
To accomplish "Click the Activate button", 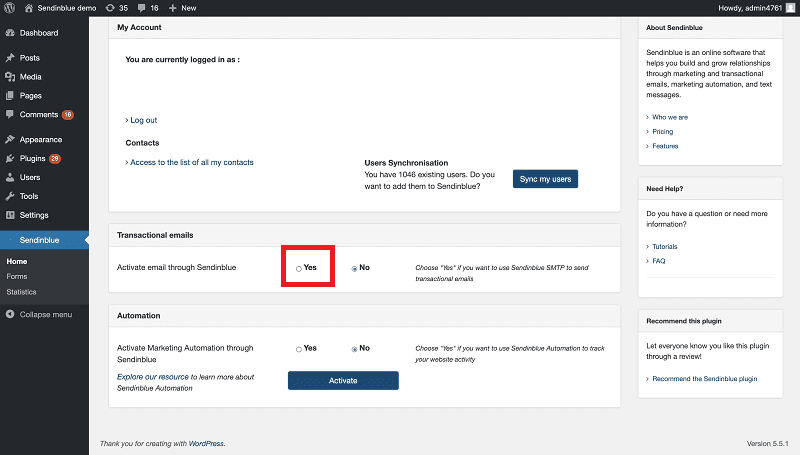I will coord(343,381).
